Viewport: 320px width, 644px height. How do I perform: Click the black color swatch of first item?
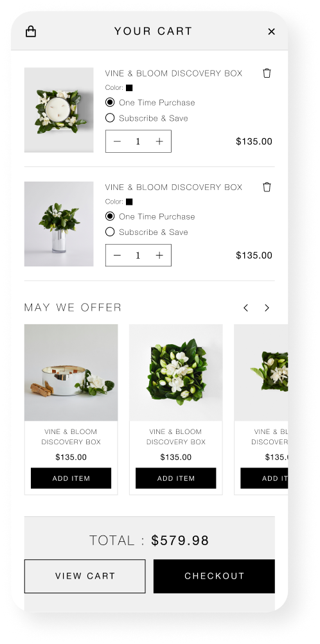tap(129, 88)
